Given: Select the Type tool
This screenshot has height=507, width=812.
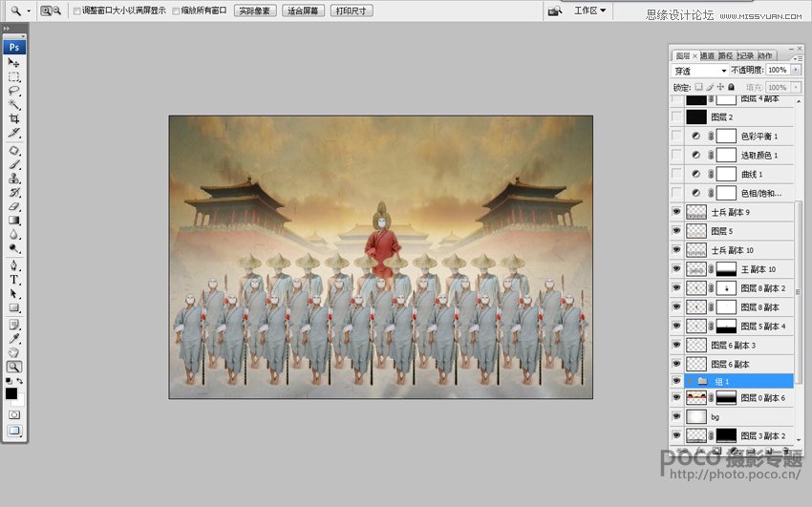Looking at the screenshot, I should [x=14, y=280].
